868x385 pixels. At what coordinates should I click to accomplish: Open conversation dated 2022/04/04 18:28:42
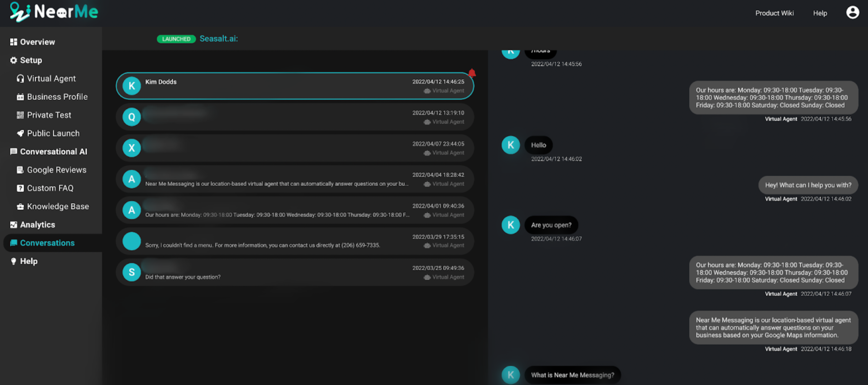point(295,179)
